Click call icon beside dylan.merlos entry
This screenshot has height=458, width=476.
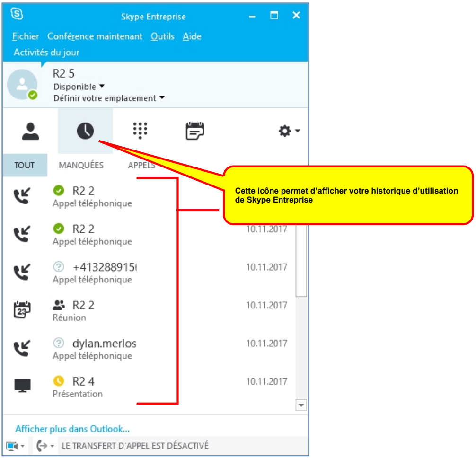(22, 348)
